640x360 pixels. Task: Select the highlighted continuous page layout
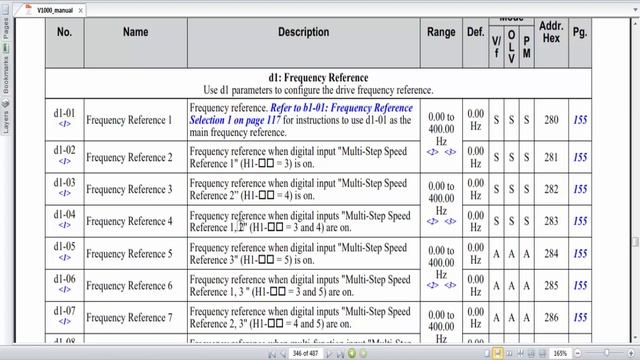tap(498, 353)
